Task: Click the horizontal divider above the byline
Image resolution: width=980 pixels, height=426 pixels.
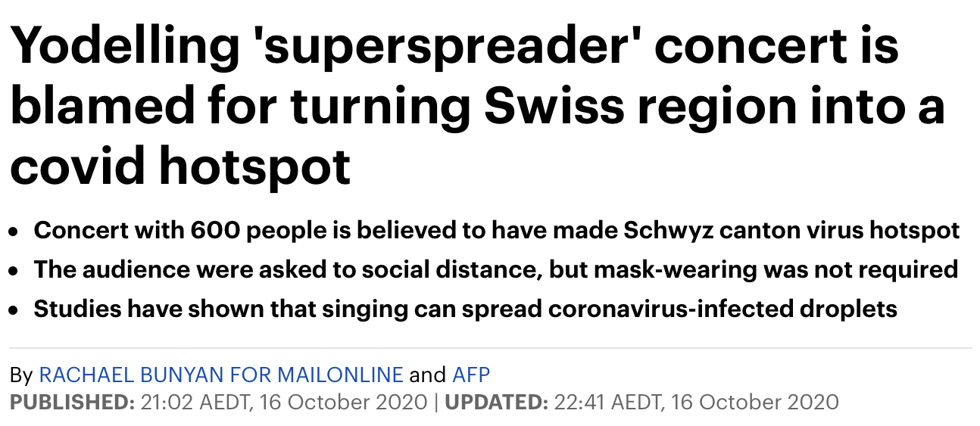Action: (x=490, y=348)
